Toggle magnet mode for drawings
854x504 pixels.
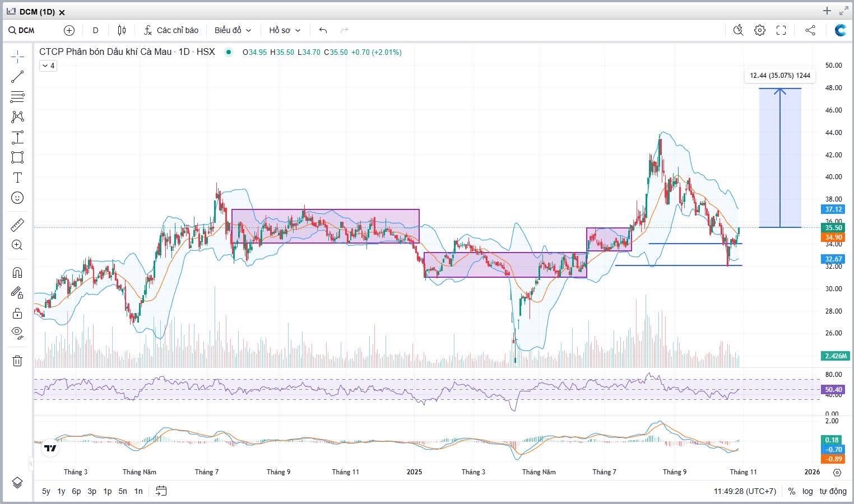tap(17, 273)
